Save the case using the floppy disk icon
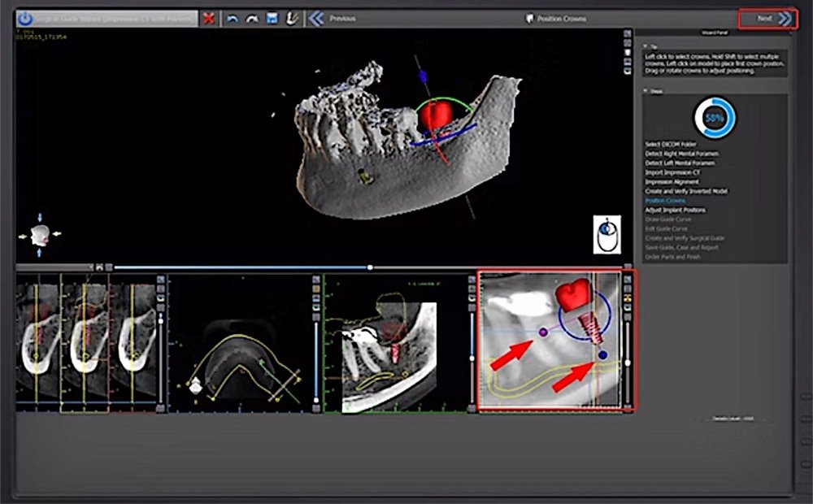The height and width of the screenshot is (504, 813). (272, 19)
